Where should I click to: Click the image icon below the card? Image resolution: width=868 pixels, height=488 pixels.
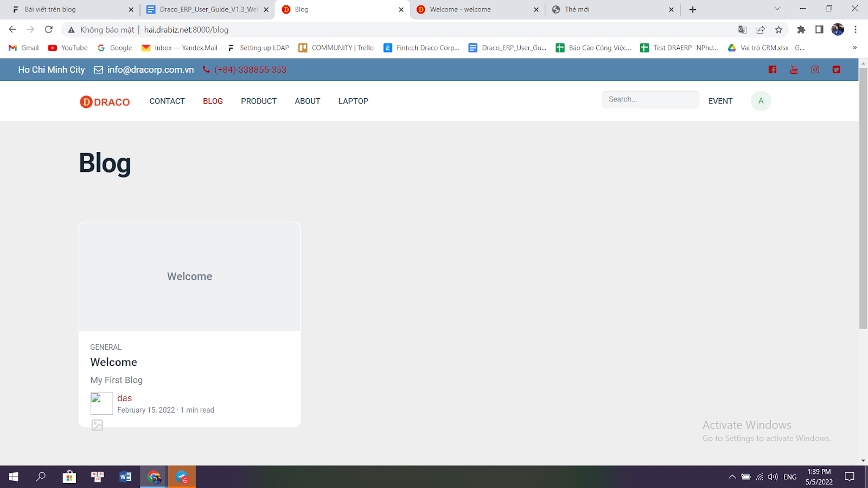[97, 425]
